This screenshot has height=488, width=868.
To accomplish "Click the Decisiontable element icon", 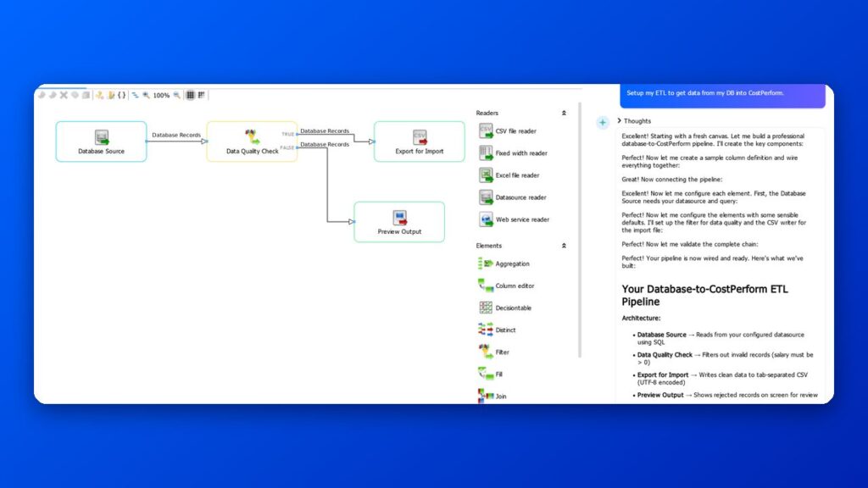I will [486, 308].
